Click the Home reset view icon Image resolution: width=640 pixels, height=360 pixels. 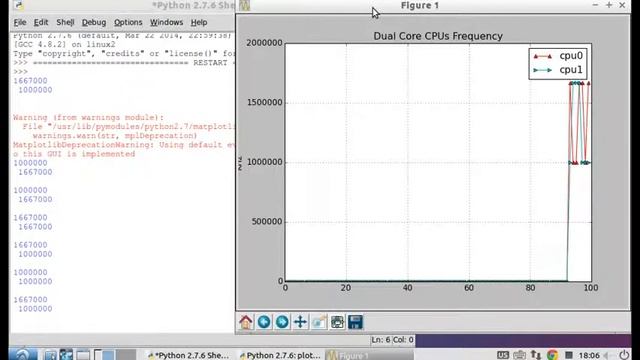click(x=246, y=322)
